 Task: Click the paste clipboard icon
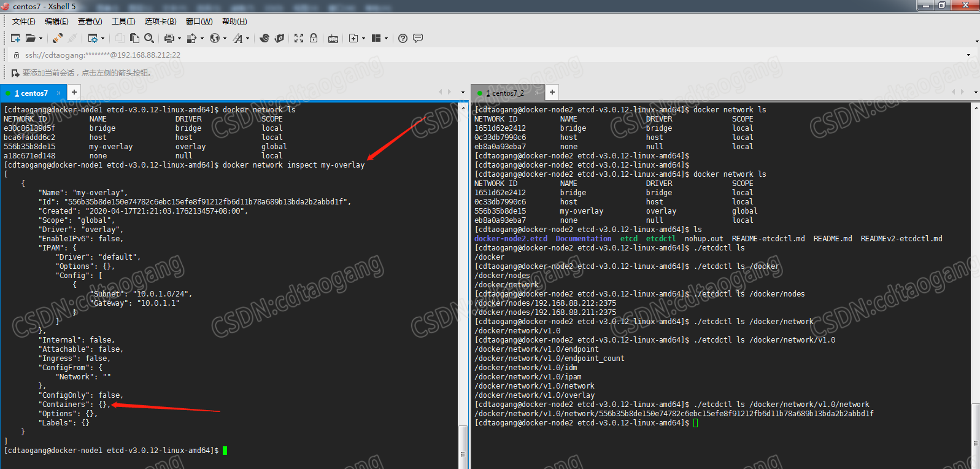pos(134,38)
